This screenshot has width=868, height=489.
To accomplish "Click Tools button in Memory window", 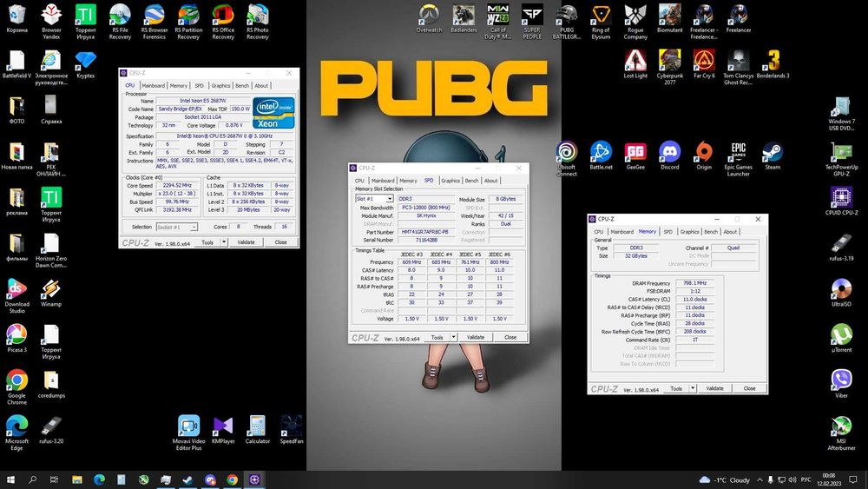I will click(676, 388).
